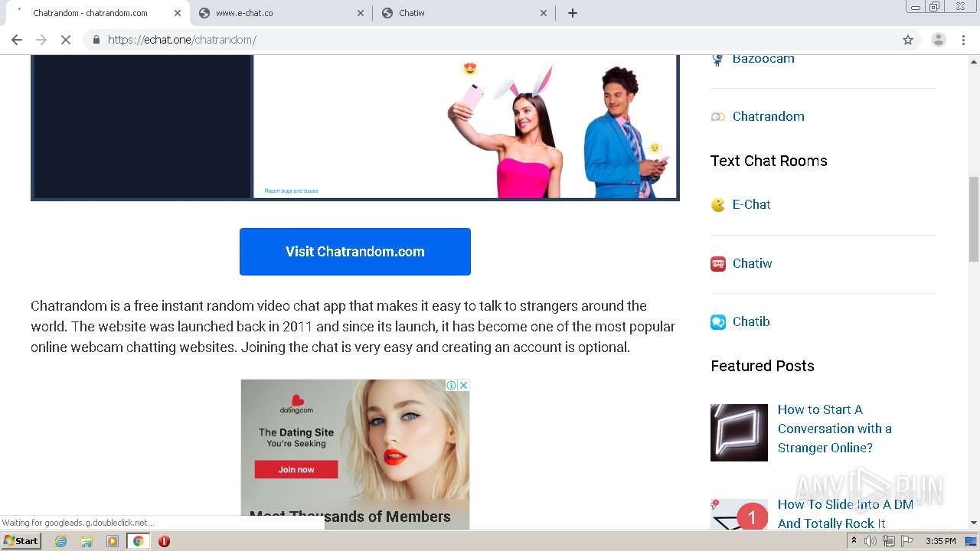Click Join now in the dating ad
Viewport: 980px width, 551px height.
(x=296, y=469)
